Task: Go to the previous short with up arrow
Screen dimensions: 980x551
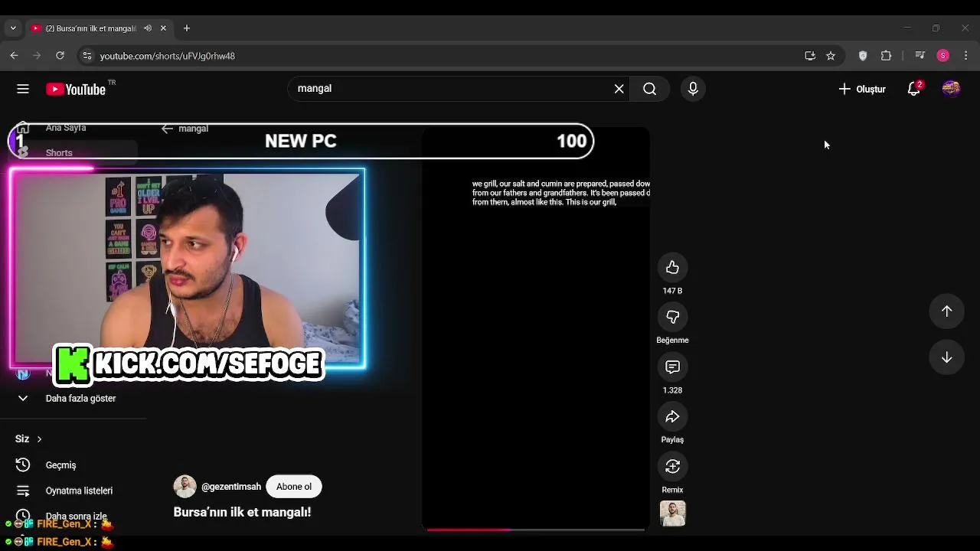Action: (946, 311)
